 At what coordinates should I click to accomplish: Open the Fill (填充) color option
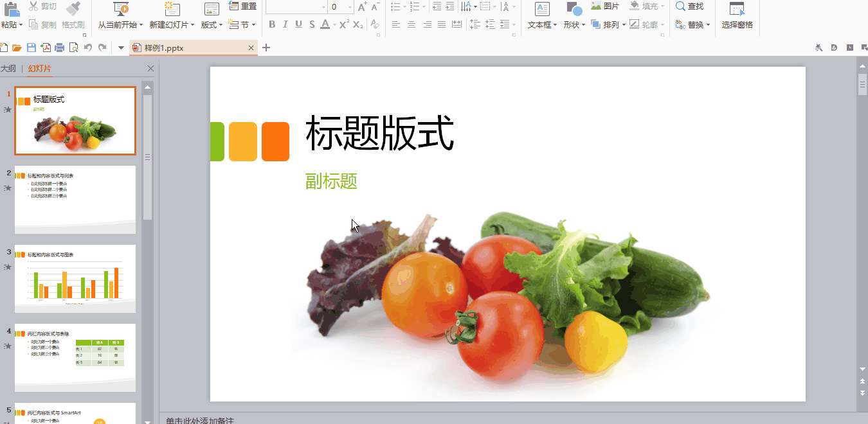(x=646, y=6)
